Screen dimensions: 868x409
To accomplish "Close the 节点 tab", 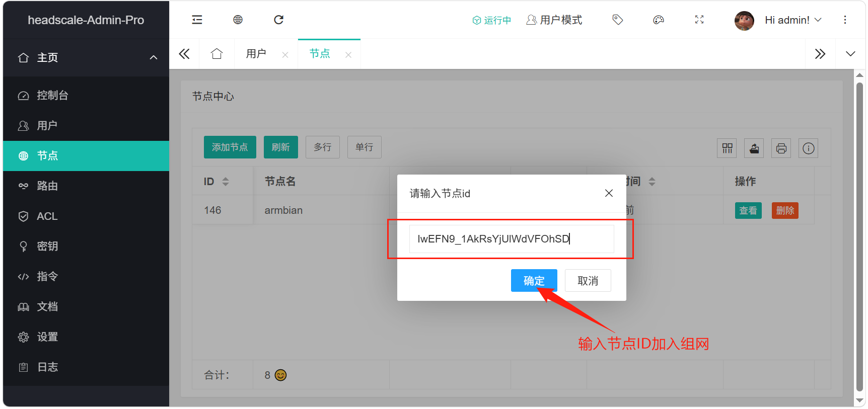I will [x=348, y=55].
